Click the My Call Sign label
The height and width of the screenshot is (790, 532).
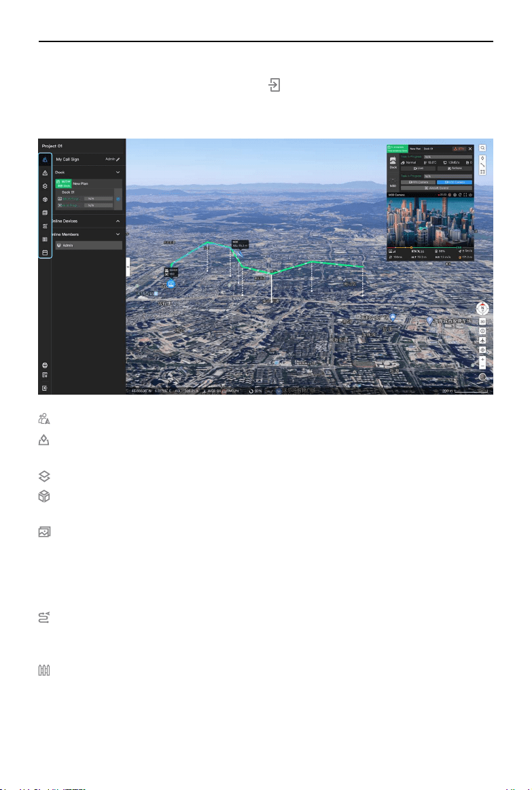[x=67, y=159]
